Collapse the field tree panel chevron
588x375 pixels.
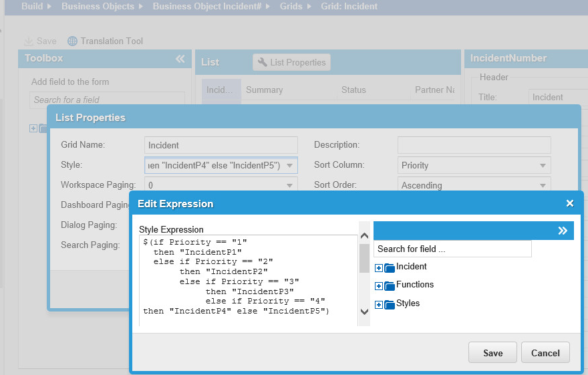[563, 231]
